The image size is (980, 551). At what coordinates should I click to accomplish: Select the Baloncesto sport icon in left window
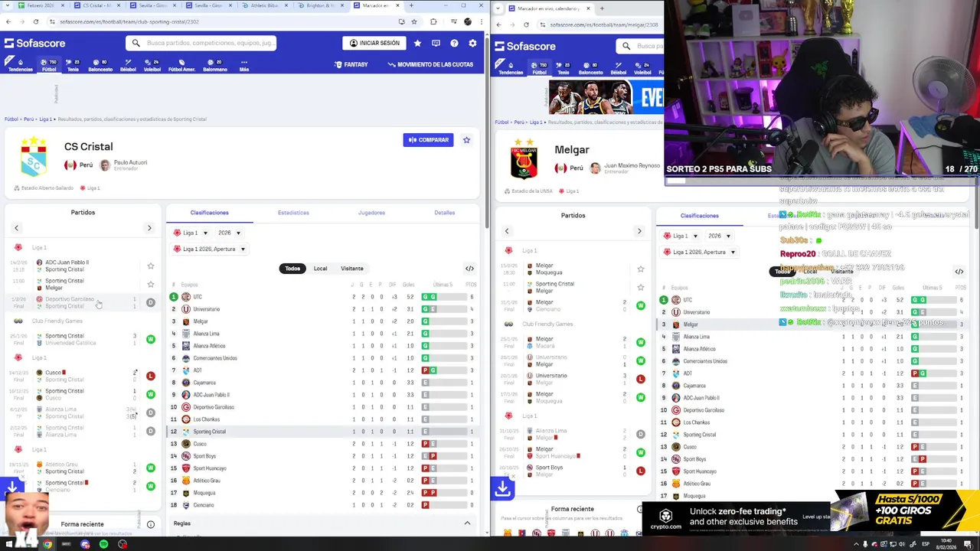(100, 65)
